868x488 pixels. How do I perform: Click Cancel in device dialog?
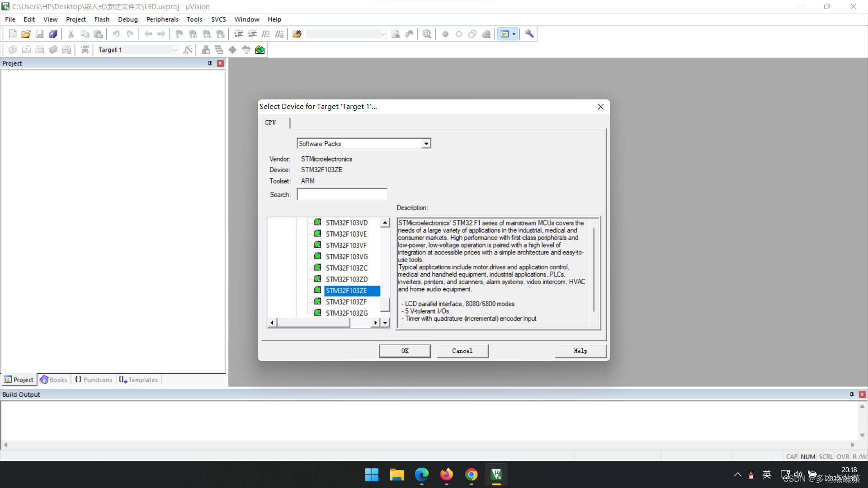[462, 351]
